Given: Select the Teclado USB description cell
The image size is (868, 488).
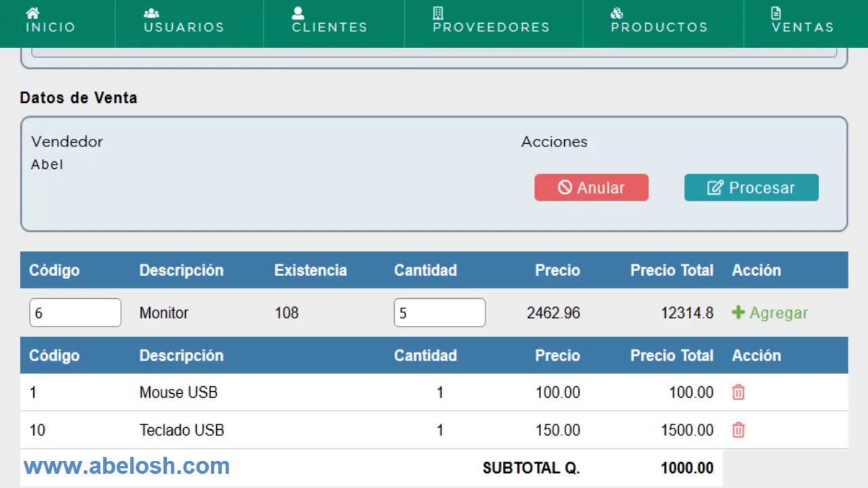Looking at the screenshot, I should [182, 430].
